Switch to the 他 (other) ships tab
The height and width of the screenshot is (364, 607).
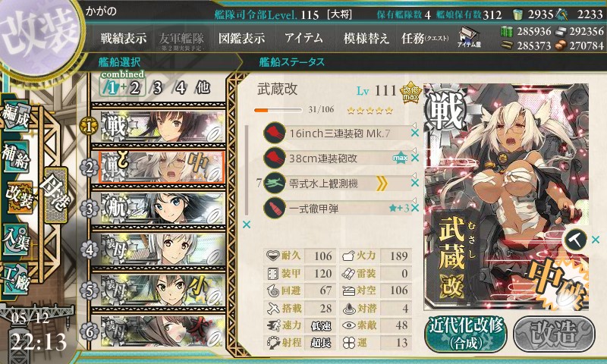click(203, 88)
